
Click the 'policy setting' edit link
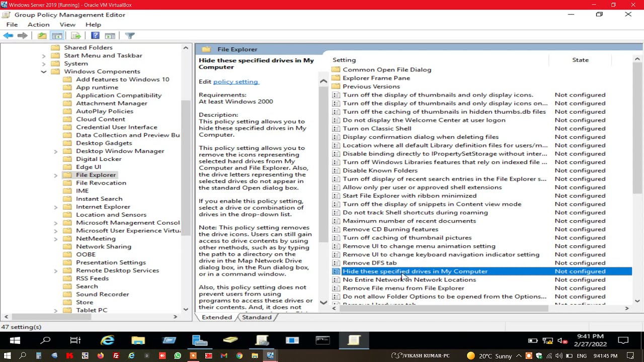point(235,81)
